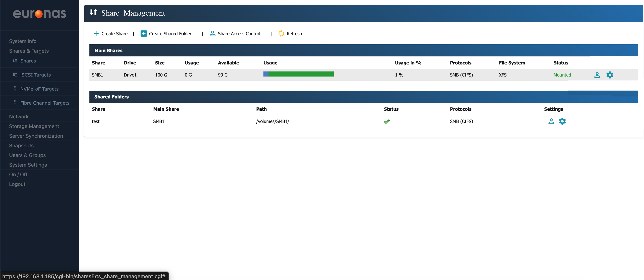Open gear settings for test folder
Image resolution: width=644 pixels, height=280 pixels.
pos(562,121)
